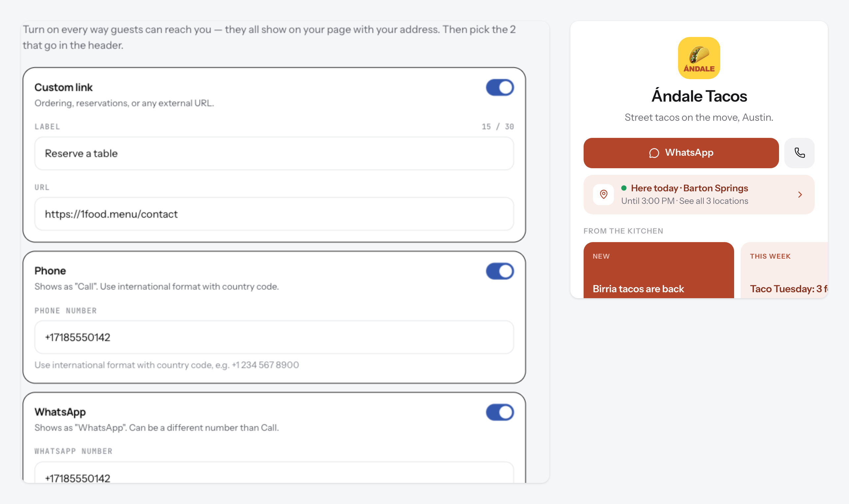The width and height of the screenshot is (849, 504).
Task: Open the 'Here today · Barton Springs' card
Action: point(699,195)
